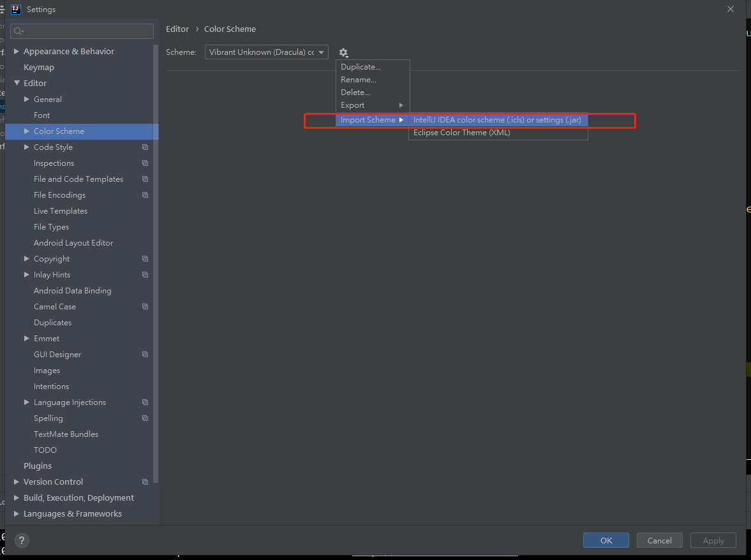Expand Build, Execution, Deployment

17,497
